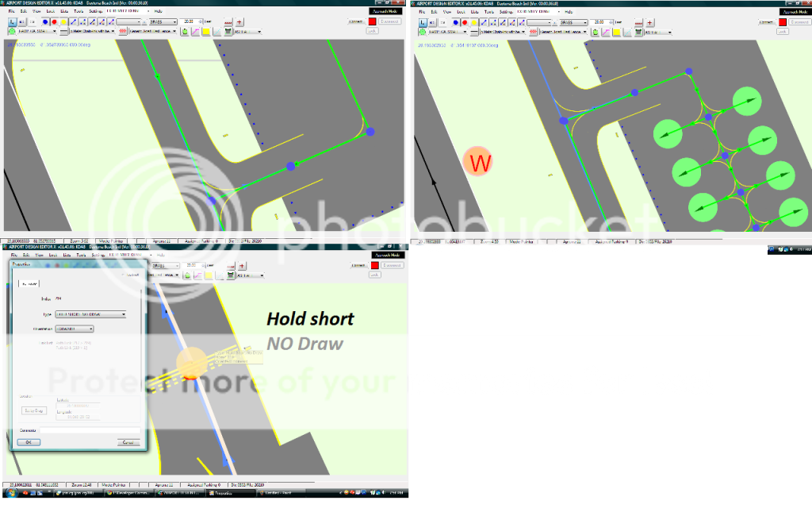Cancel the Properties dialog
812x508 pixels.
[129, 441]
